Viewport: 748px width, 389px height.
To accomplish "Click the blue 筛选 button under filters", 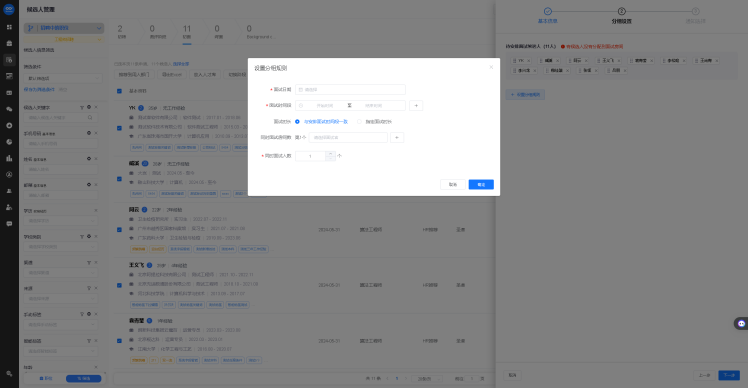I will [x=83, y=378].
